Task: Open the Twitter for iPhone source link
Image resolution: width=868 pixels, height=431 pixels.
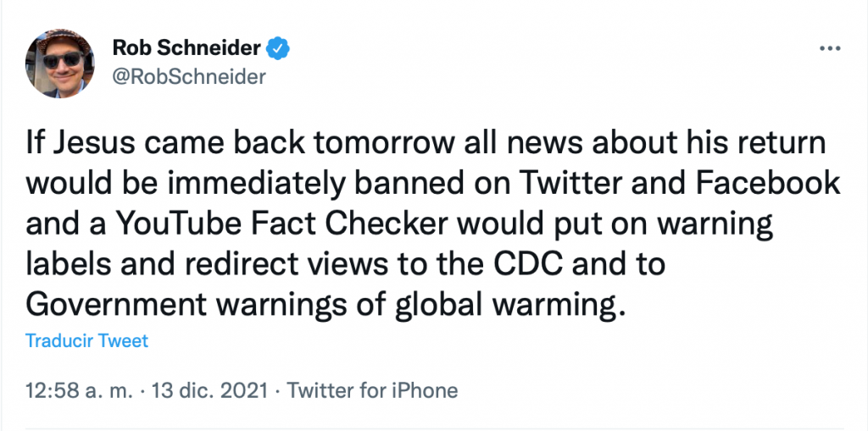Action: click(373, 391)
